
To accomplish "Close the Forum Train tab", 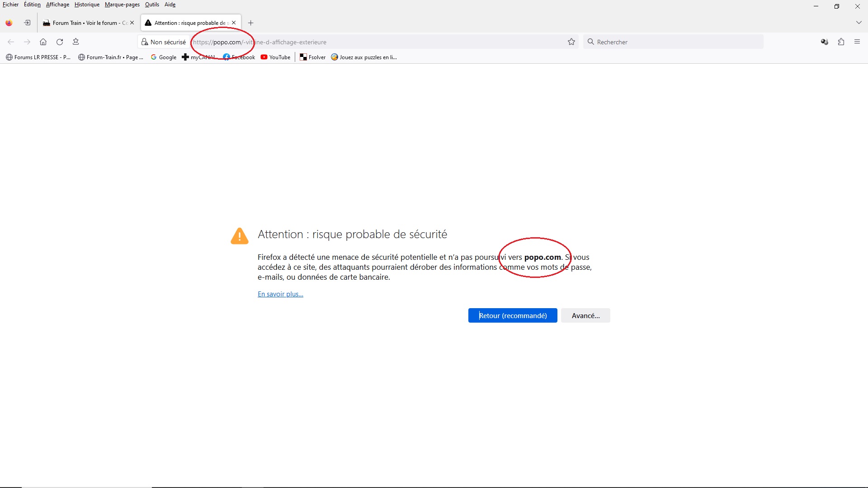I will (132, 23).
